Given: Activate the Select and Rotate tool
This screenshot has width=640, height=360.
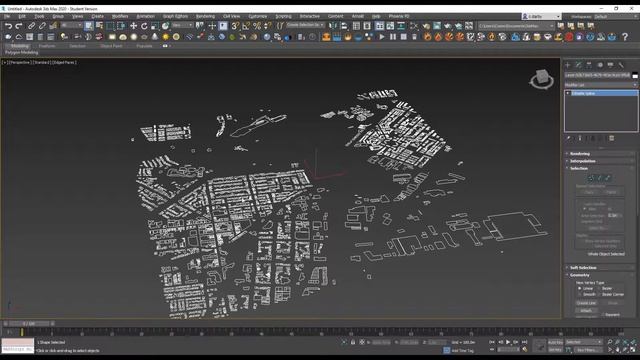Looking at the screenshot, I should click(144, 26).
